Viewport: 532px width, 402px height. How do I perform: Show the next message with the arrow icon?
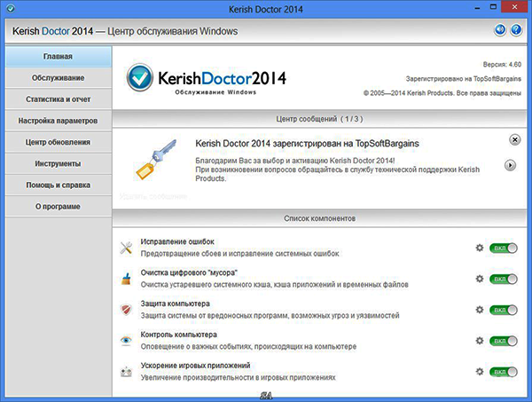[510, 165]
